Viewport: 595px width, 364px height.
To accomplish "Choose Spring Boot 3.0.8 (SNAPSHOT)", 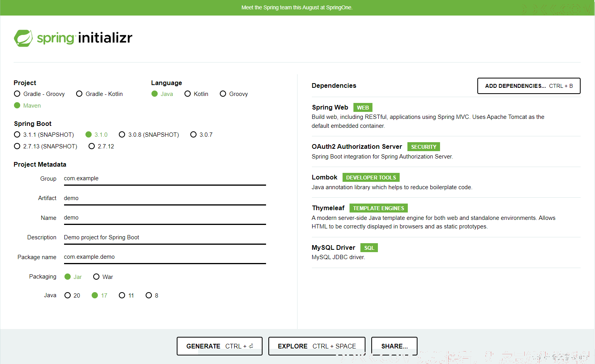I will point(149,135).
